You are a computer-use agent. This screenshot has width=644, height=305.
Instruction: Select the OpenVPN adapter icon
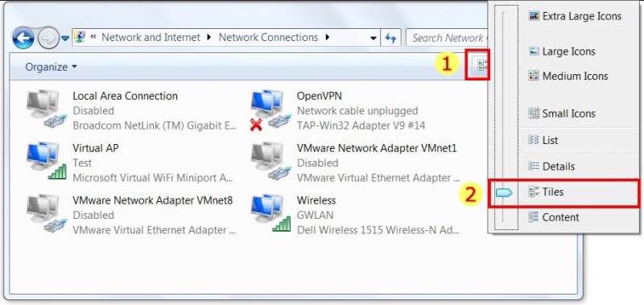point(270,109)
